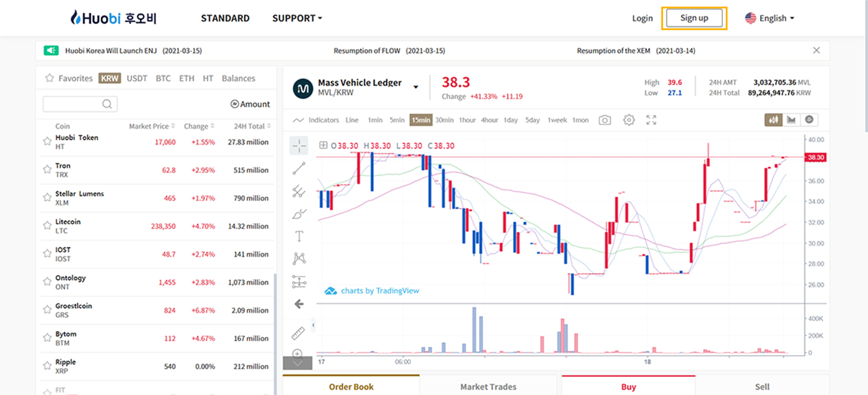Click the Login link
This screenshot has height=395, width=868.
[643, 18]
